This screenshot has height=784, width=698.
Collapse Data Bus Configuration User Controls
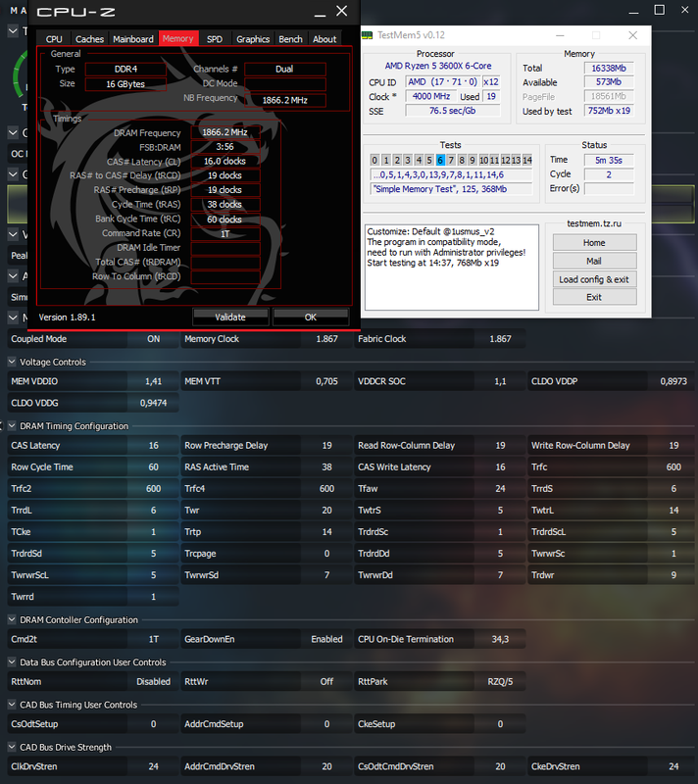pos(12,662)
